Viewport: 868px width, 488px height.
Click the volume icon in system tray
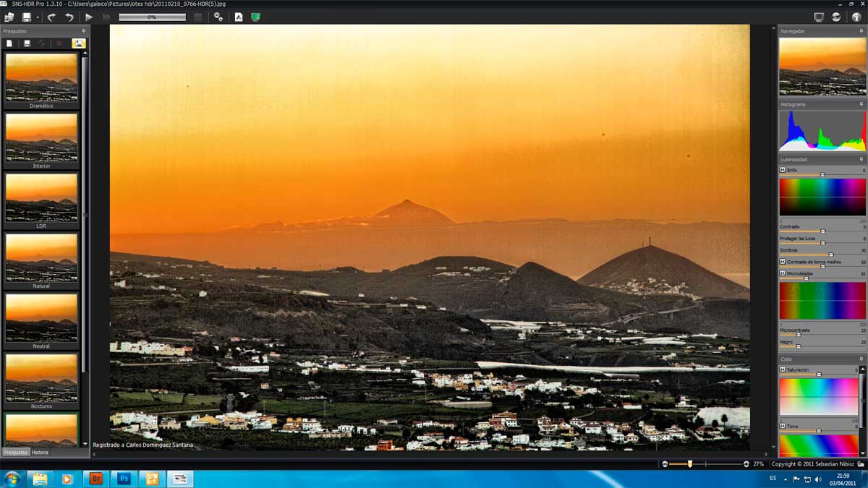point(818,479)
